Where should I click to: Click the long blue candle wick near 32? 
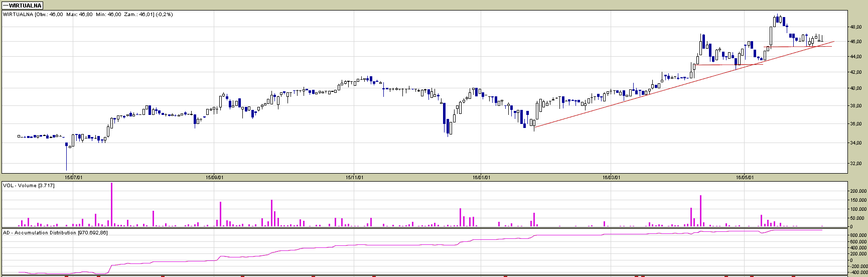[66, 160]
